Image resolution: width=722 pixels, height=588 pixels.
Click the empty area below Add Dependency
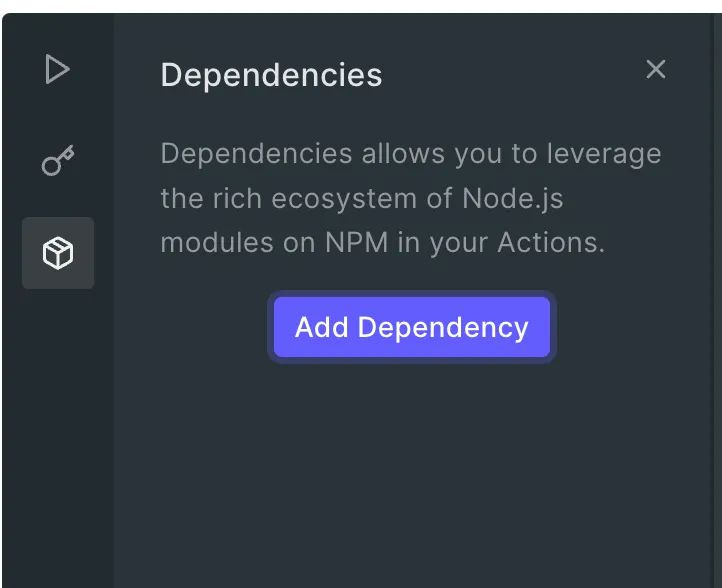click(x=412, y=470)
